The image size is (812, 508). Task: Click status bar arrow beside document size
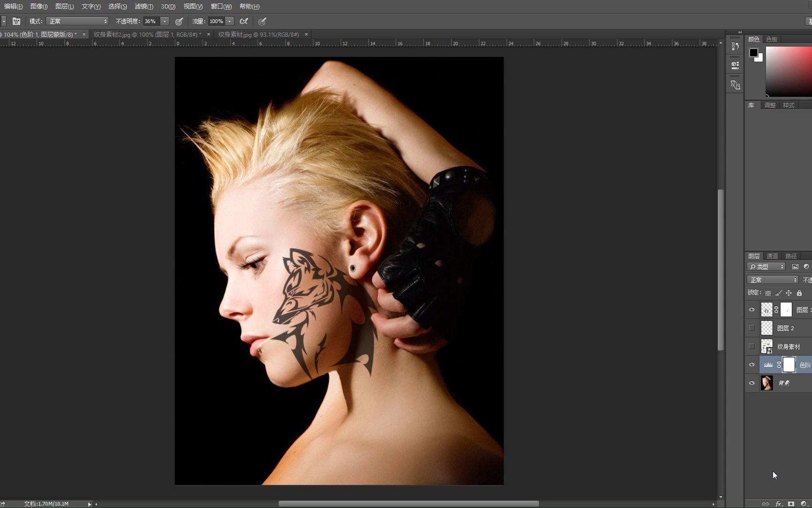[89, 504]
